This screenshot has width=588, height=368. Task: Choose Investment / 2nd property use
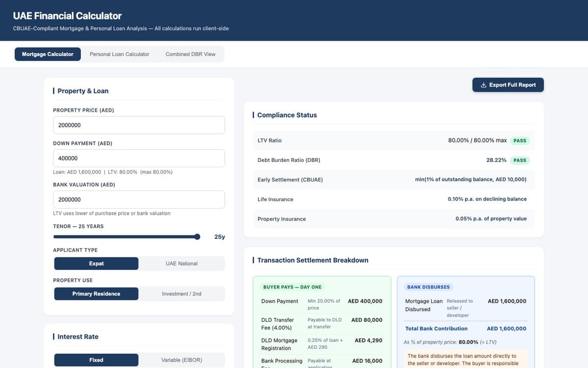(182, 294)
